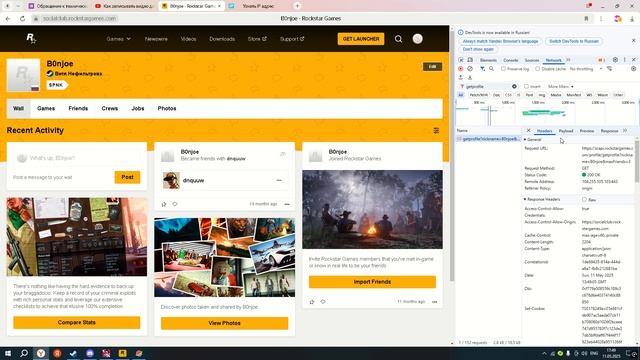This screenshot has width=640, height=360.
Task: Click Switch DevTools to Russian button
Action: (574, 41)
